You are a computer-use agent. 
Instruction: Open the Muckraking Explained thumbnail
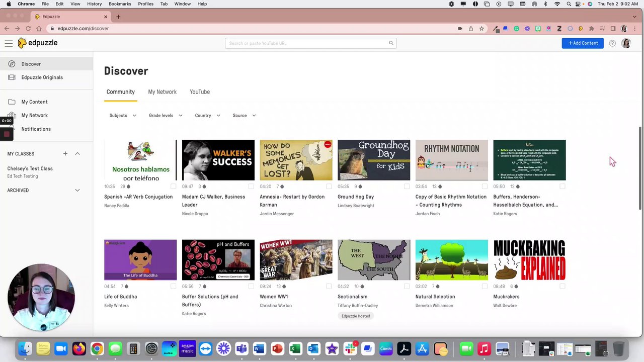(x=529, y=260)
